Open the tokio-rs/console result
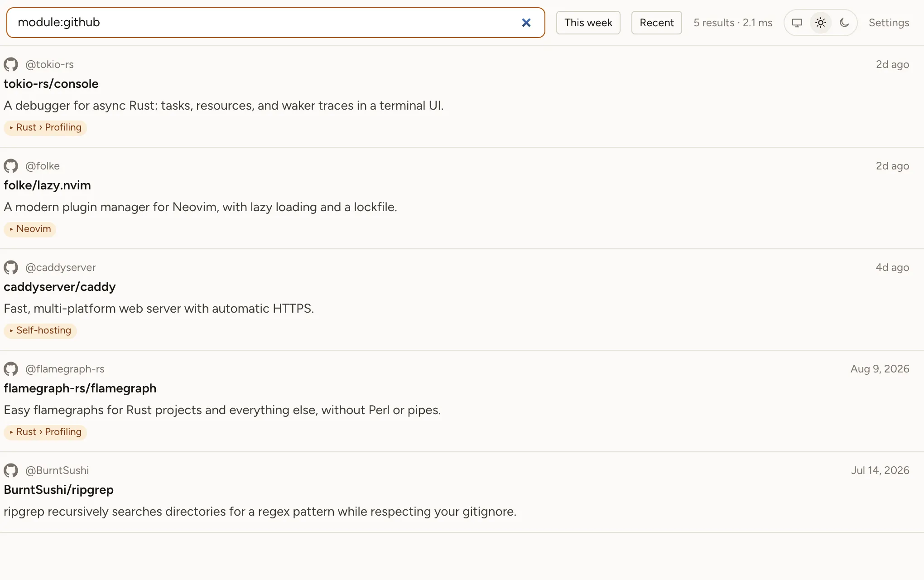 [51, 84]
